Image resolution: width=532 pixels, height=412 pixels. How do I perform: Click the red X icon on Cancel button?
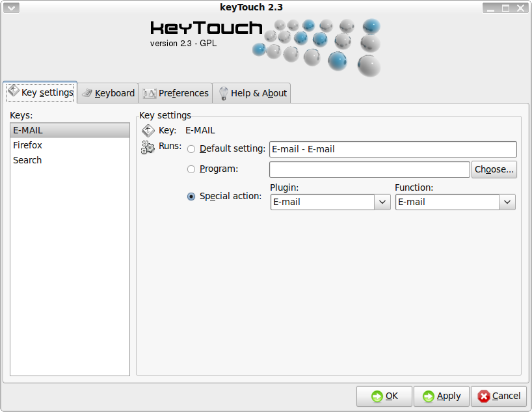click(483, 396)
